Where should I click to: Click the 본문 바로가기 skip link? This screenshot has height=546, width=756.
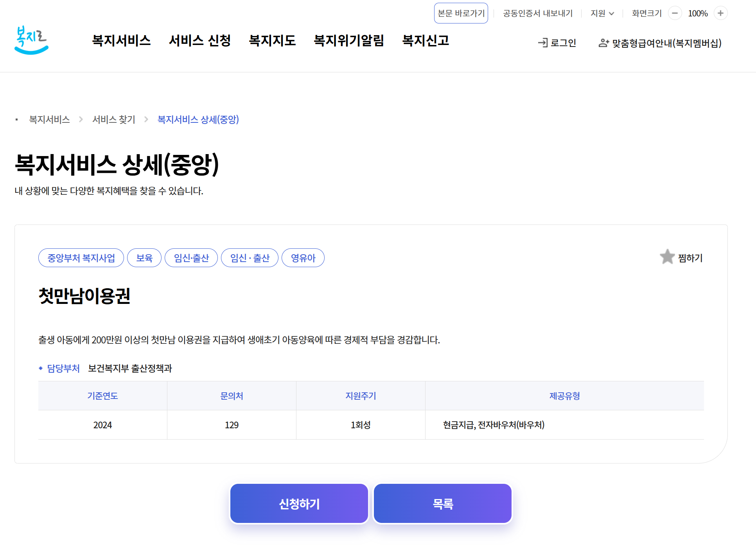coord(461,13)
